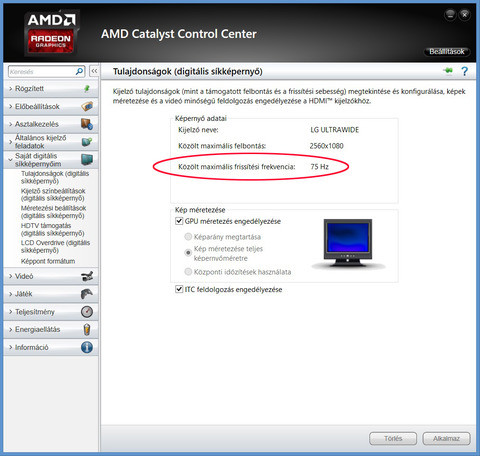This screenshot has height=456, width=480.
Task: Click the blue Információ icon
Action: coord(87,347)
